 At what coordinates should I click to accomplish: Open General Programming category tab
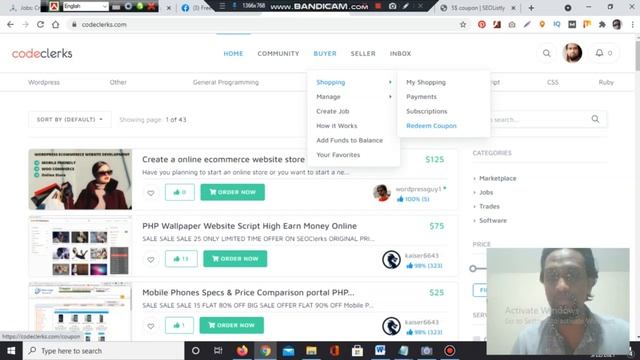226,82
